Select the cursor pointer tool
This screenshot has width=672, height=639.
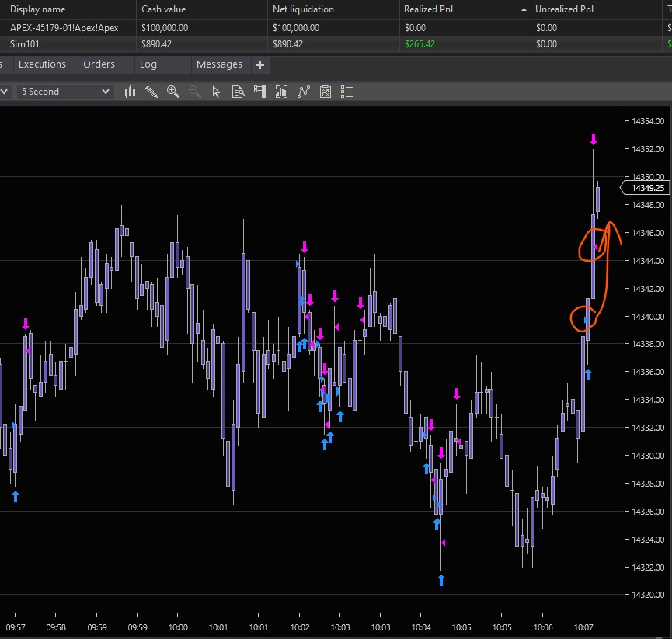pyautogui.click(x=217, y=92)
